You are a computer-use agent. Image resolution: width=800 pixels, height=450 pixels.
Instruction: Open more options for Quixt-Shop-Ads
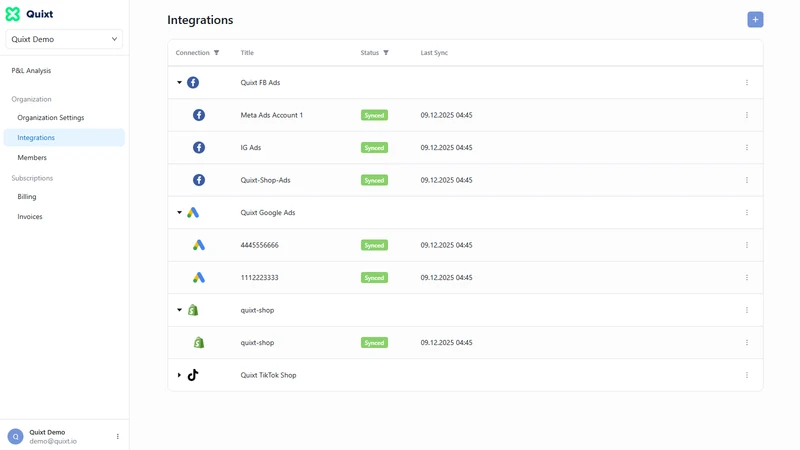coord(746,180)
